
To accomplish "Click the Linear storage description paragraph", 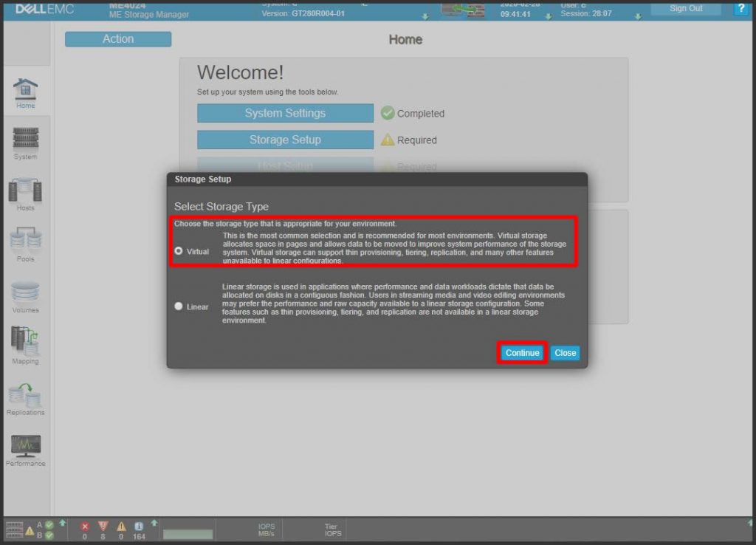I will [394, 304].
